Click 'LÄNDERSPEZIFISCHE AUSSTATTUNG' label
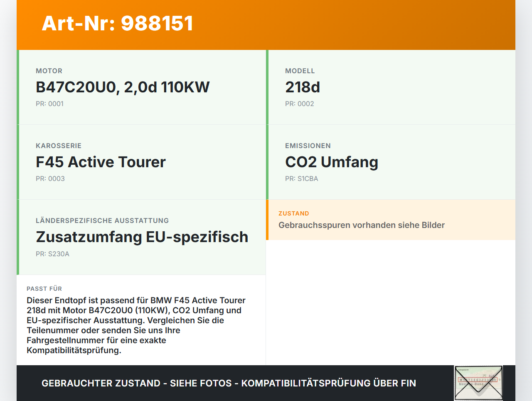This screenshot has height=401, width=532. click(x=102, y=221)
